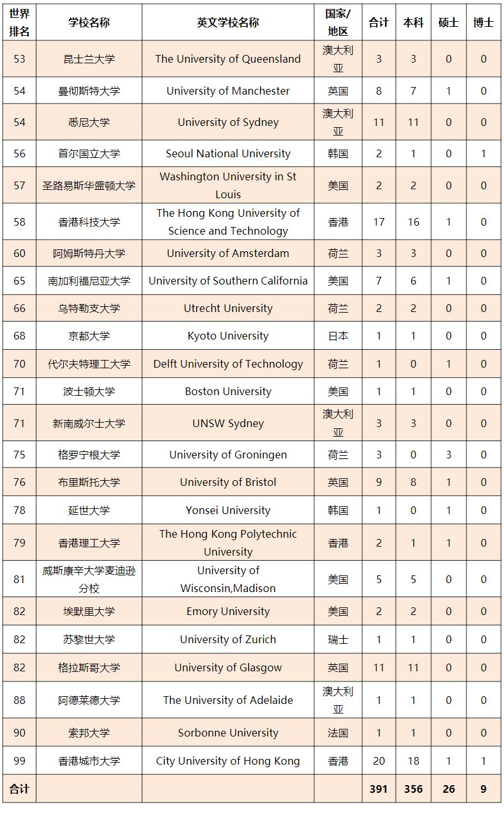Select the '威斯康辛大学麦迪逊分校' cell
The width and height of the screenshot is (504, 819).
click(x=89, y=579)
